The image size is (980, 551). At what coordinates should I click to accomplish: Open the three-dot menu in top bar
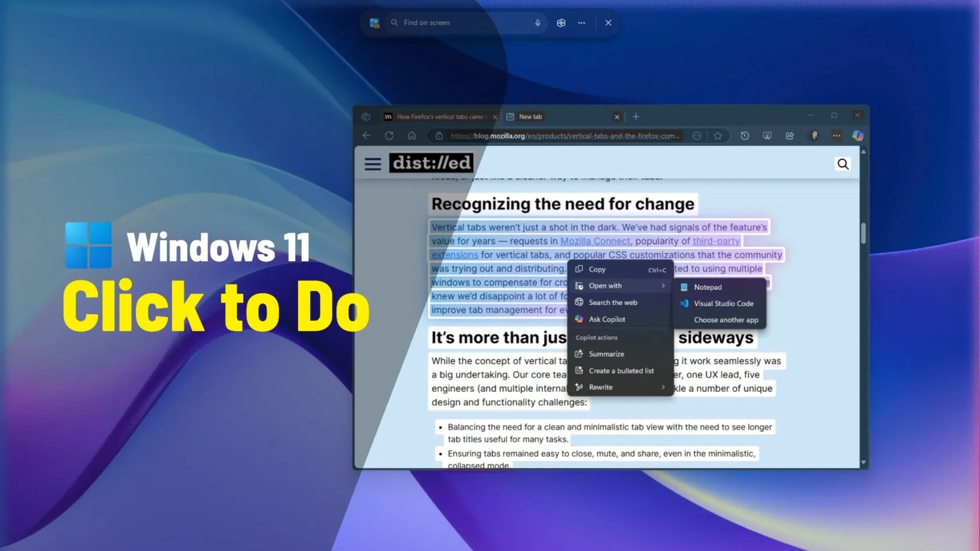tap(581, 23)
